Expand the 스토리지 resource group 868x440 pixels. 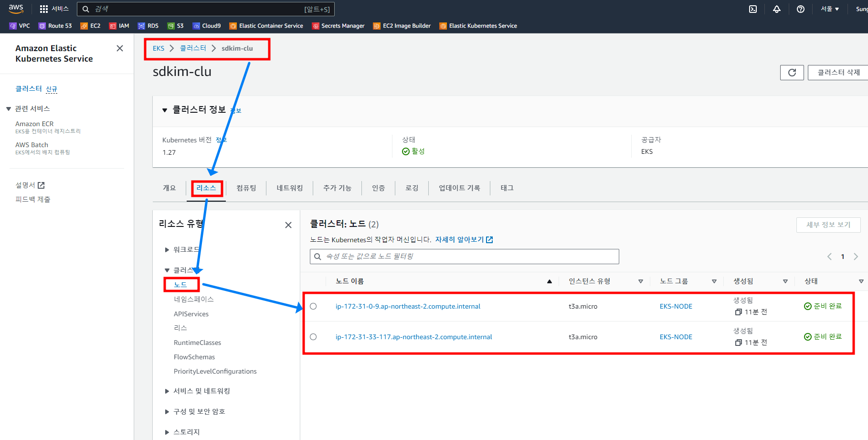pos(167,432)
